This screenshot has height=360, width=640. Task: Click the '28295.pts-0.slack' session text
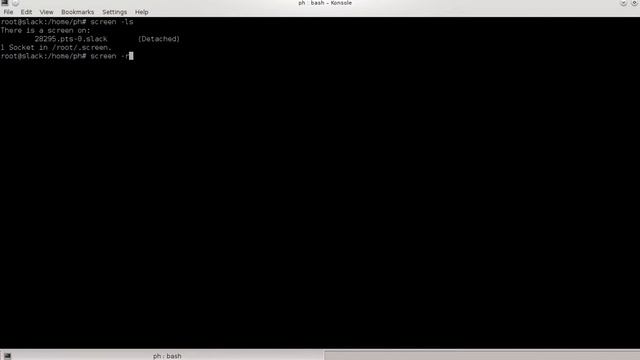[71, 39]
